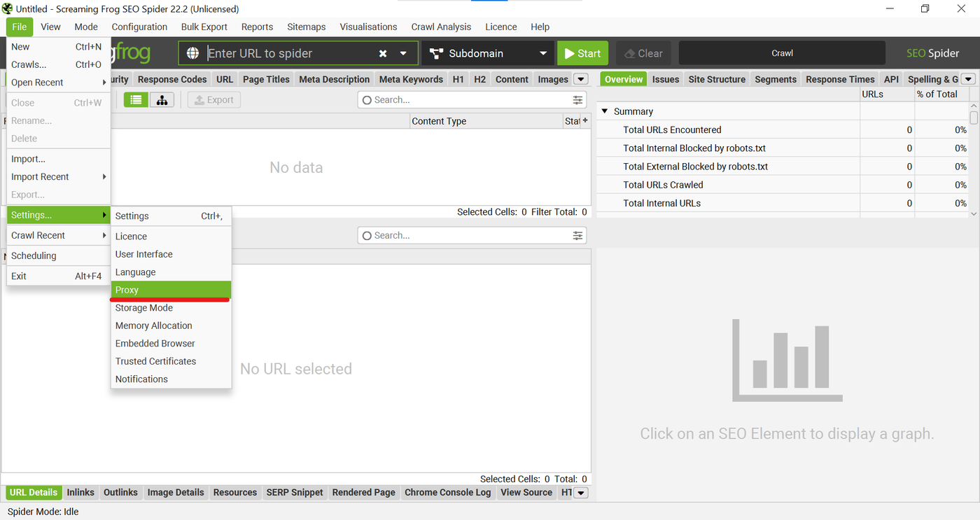Expand hidden right-panel tabs after Spelling
The image size is (980, 520).
[968, 79]
